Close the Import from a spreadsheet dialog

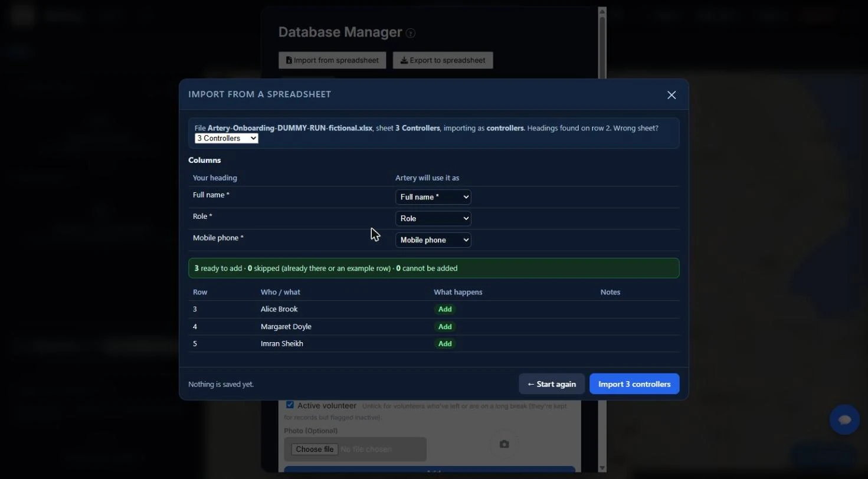coord(672,95)
